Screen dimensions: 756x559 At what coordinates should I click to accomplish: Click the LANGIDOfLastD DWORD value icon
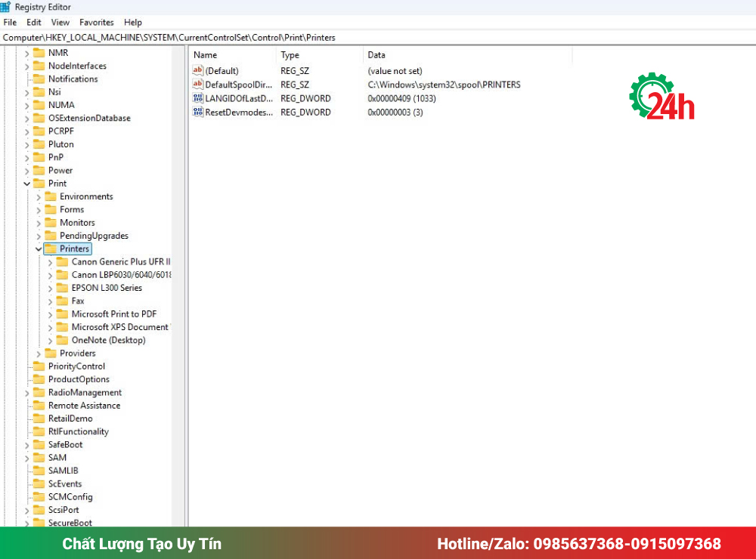197,98
